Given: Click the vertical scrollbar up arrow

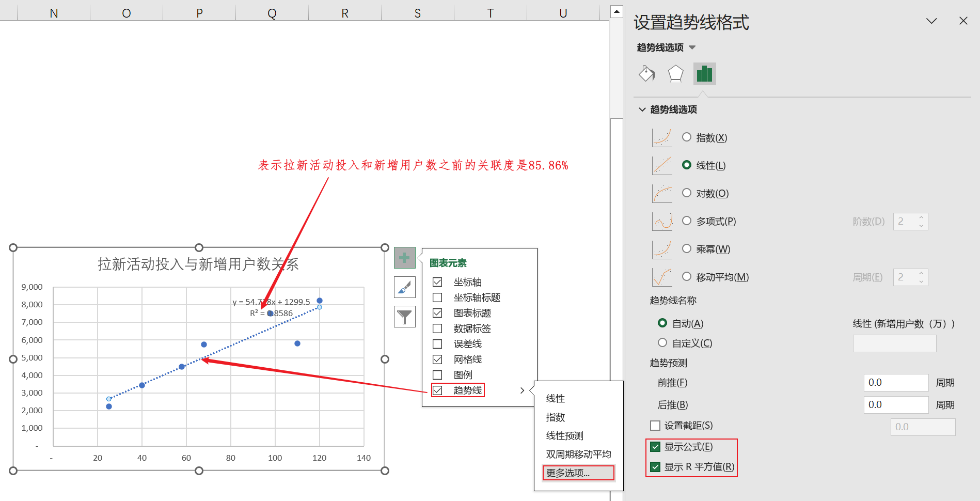Looking at the screenshot, I should pyautogui.click(x=617, y=11).
